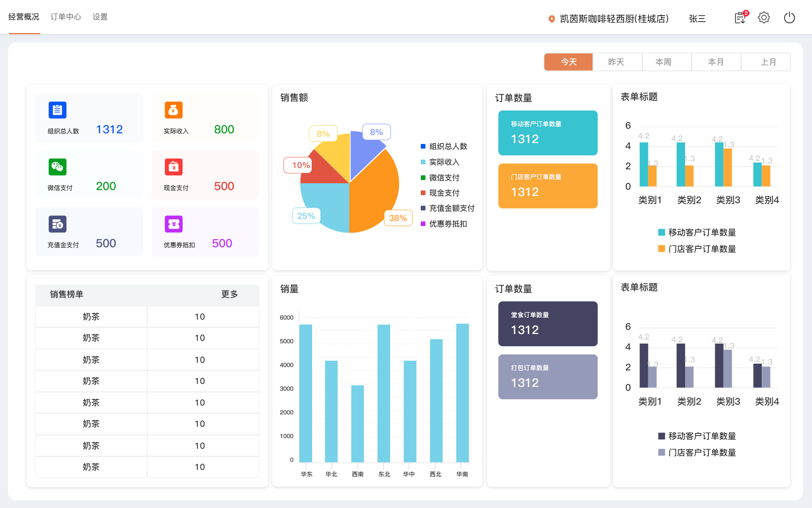Click the 移动客户订单数量 teal card
The image size is (812, 508).
coord(548,133)
